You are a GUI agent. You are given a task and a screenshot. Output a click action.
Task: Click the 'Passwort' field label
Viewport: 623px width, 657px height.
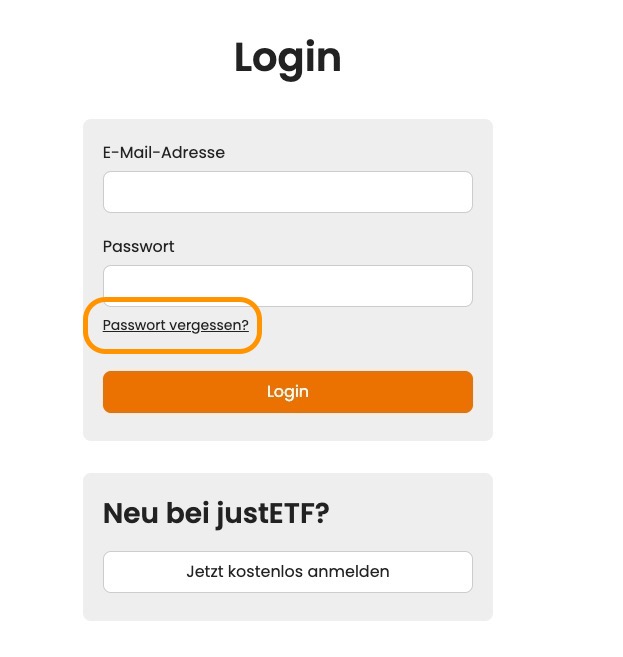pos(139,247)
